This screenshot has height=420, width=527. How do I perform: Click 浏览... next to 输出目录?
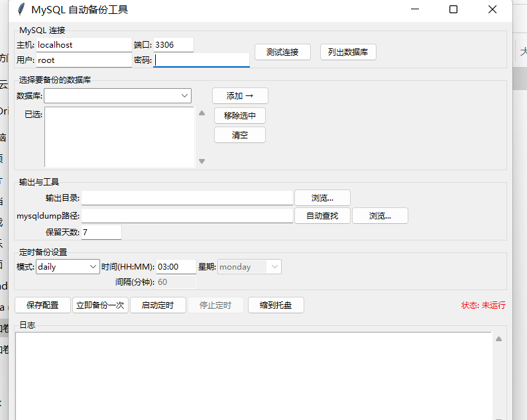click(322, 198)
